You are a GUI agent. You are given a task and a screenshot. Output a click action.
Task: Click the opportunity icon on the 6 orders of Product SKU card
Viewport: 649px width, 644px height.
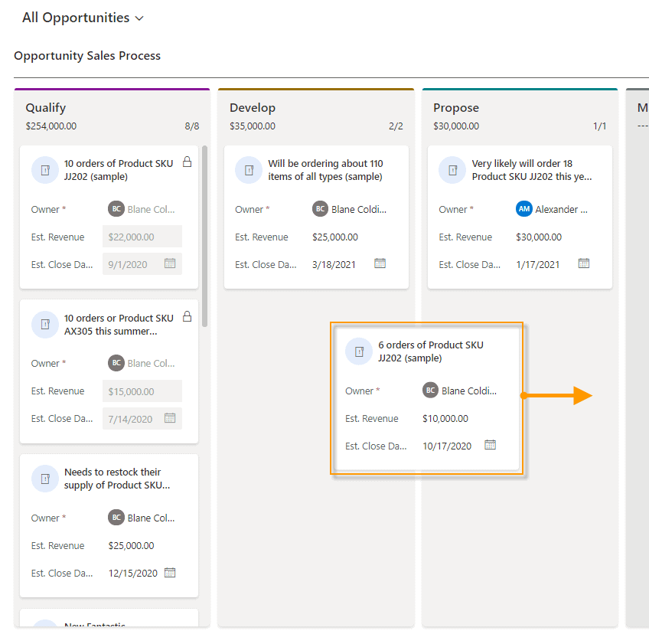coord(359,351)
